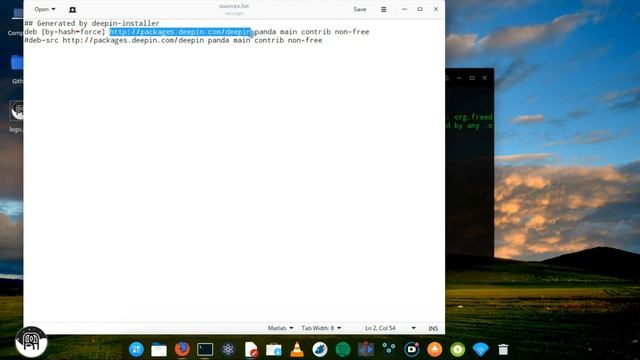Click the green circular icon in the dock
The image size is (640, 360).
tap(458, 349)
